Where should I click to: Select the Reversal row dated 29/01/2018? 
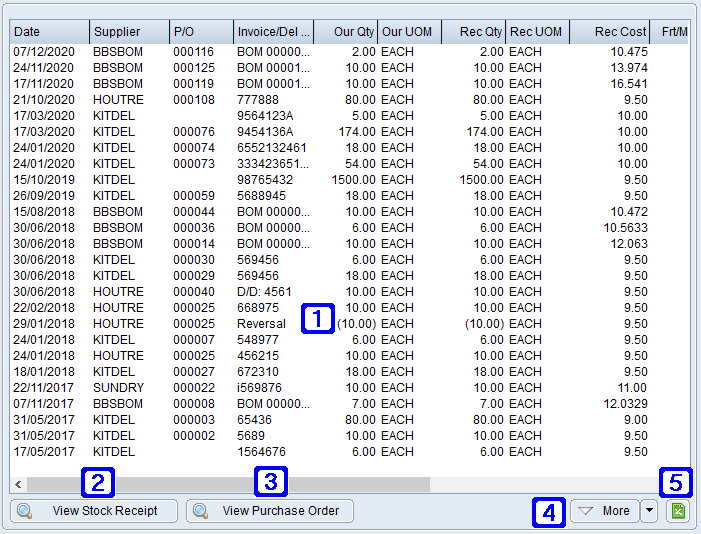261,324
